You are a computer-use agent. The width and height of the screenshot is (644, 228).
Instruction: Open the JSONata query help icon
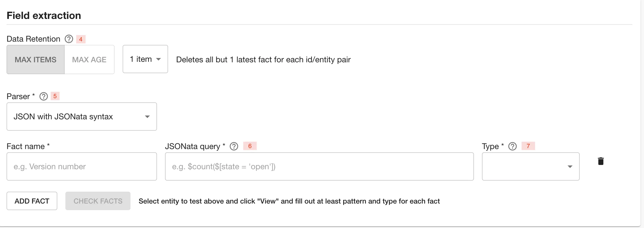pos(234,146)
